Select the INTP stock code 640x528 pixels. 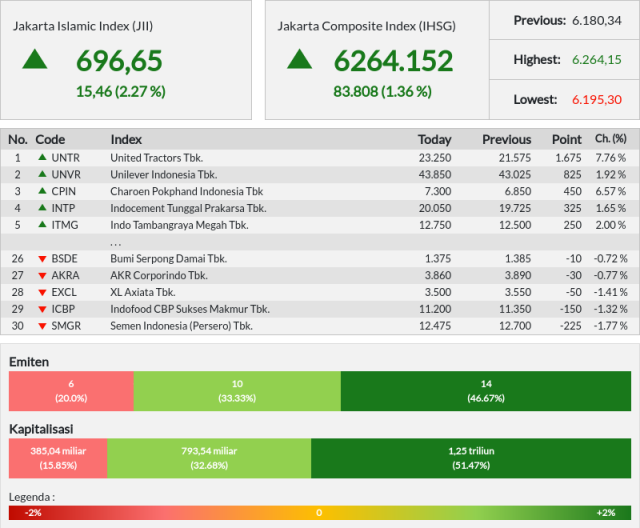pyautogui.click(x=63, y=208)
